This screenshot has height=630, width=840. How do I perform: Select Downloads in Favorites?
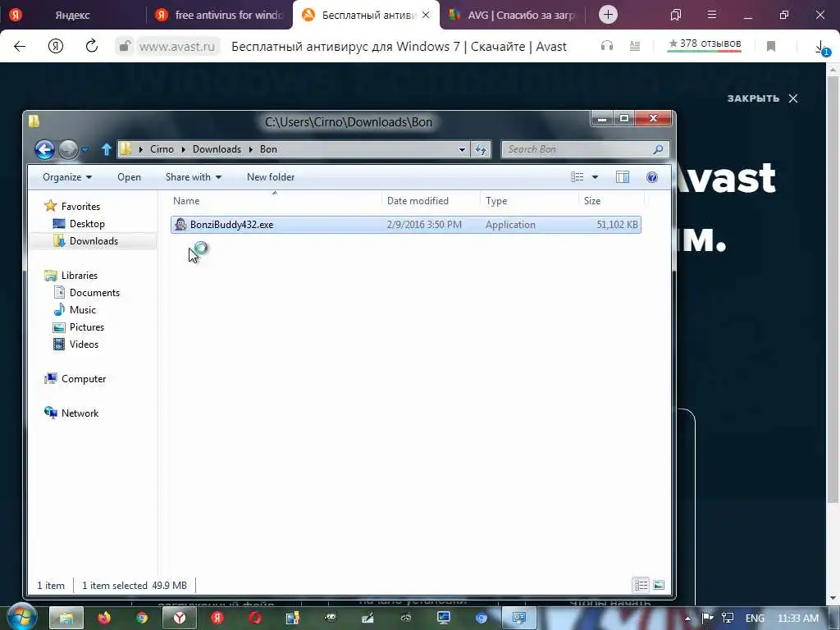coord(93,241)
